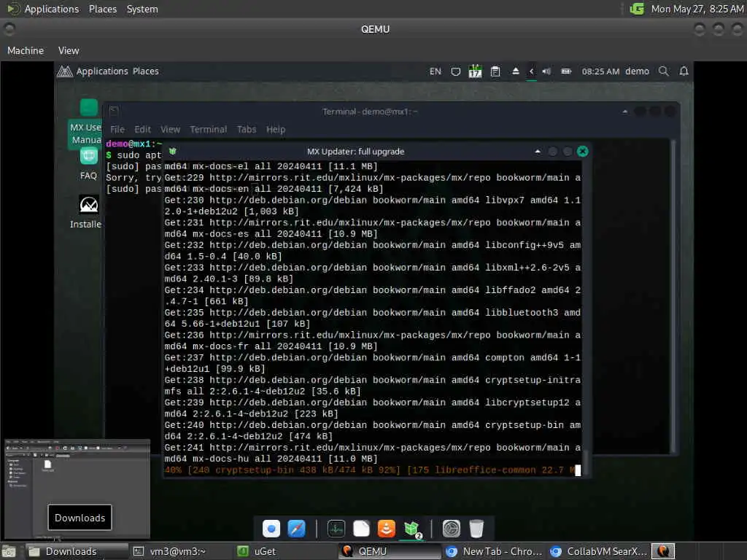The width and height of the screenshot is (747, 560).
Task: Click the last taskbar icon right of CollabVM SearX
Action: (663, 551)
